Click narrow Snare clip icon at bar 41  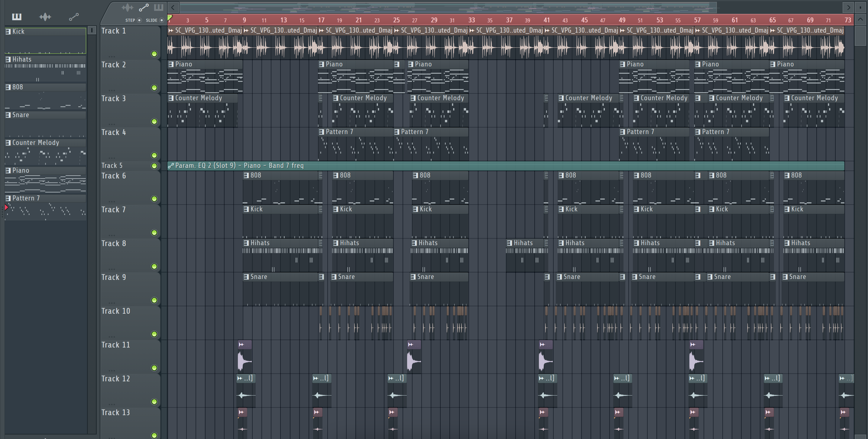[x=547, y=277]
